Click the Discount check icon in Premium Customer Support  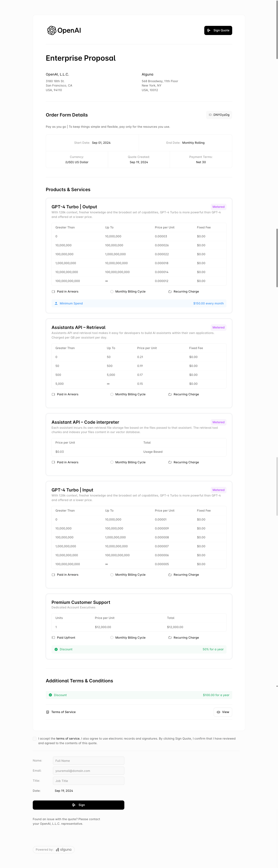[56, 649]
